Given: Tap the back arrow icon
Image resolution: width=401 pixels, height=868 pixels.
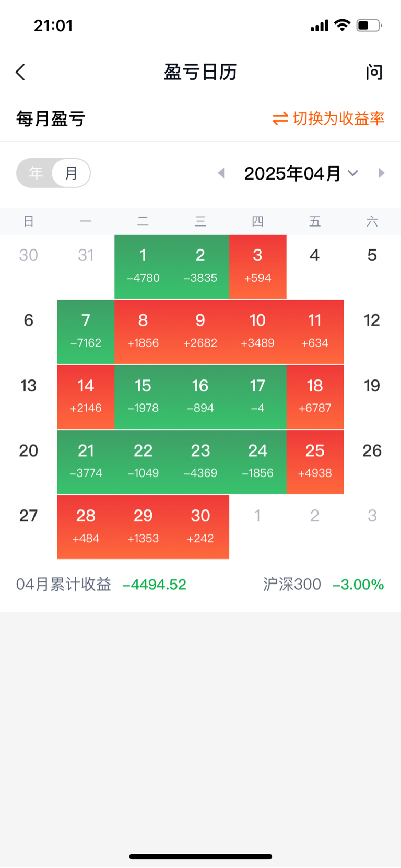Looking at the screenshot, I should pyautogui.click(x=20, y=72).
